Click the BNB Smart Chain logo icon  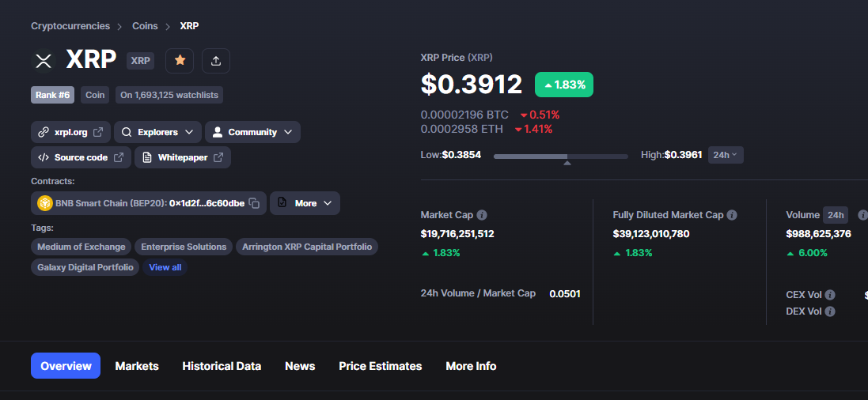(x=45, y=203)
